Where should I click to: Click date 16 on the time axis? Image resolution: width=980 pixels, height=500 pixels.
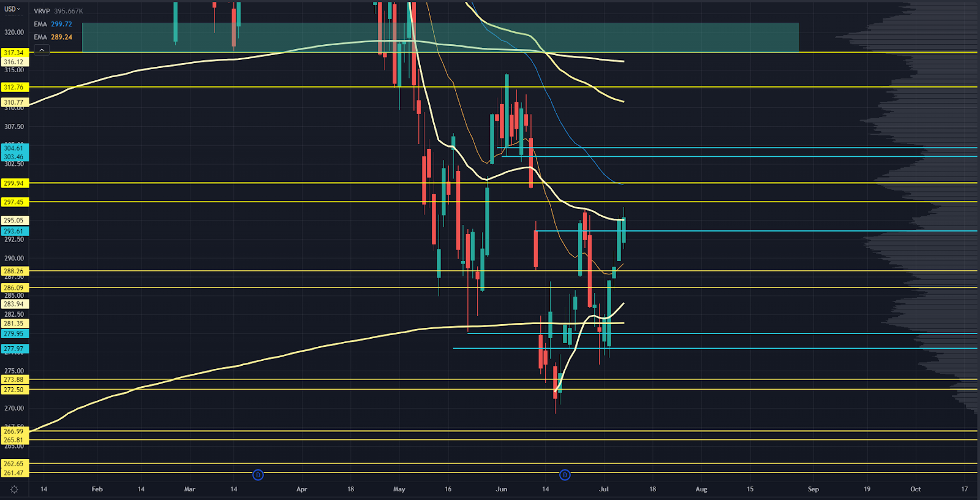tap(448, 489)
